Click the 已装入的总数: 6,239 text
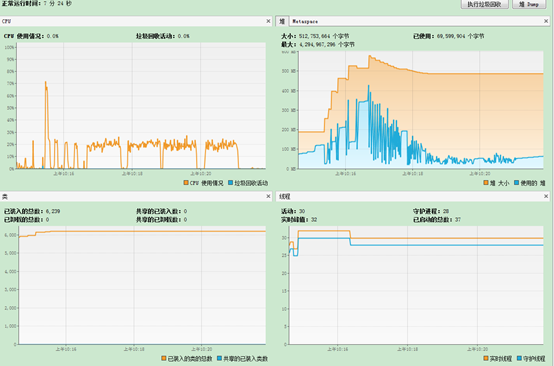The height and width of the screenshot is (366, 554). pyautogui.click(x=32, y=211)
